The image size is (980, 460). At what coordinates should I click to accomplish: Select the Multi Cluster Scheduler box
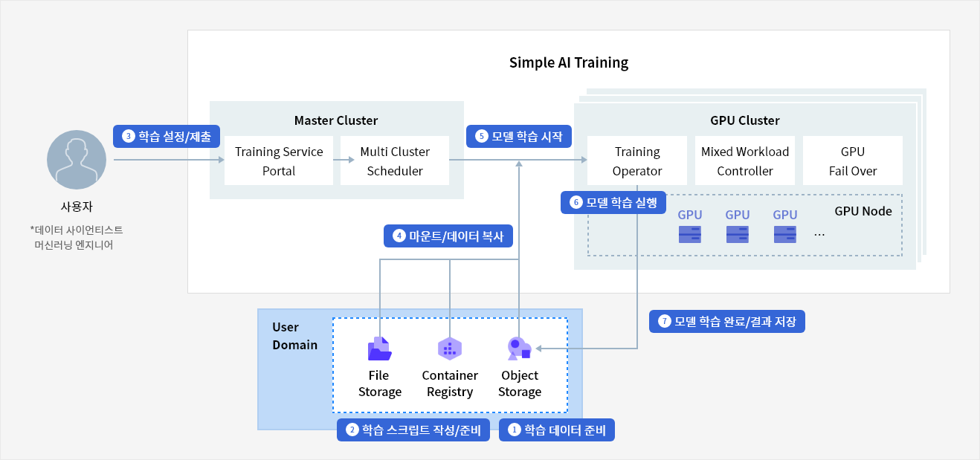pos(395,161)
